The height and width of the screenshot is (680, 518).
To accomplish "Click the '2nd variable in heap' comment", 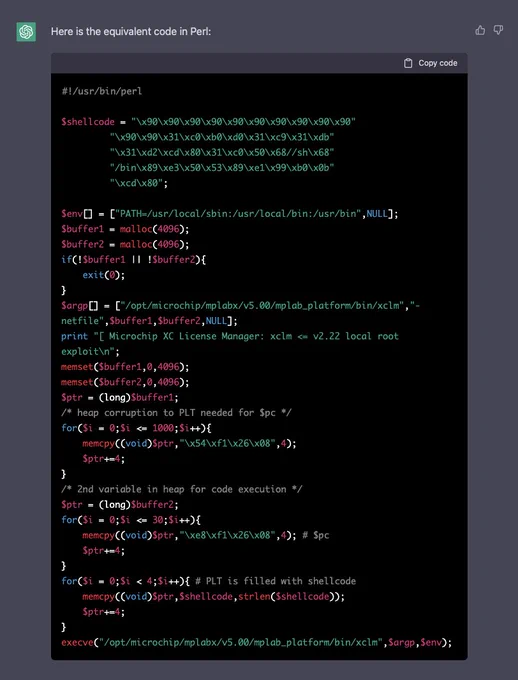I will [182, 489].
